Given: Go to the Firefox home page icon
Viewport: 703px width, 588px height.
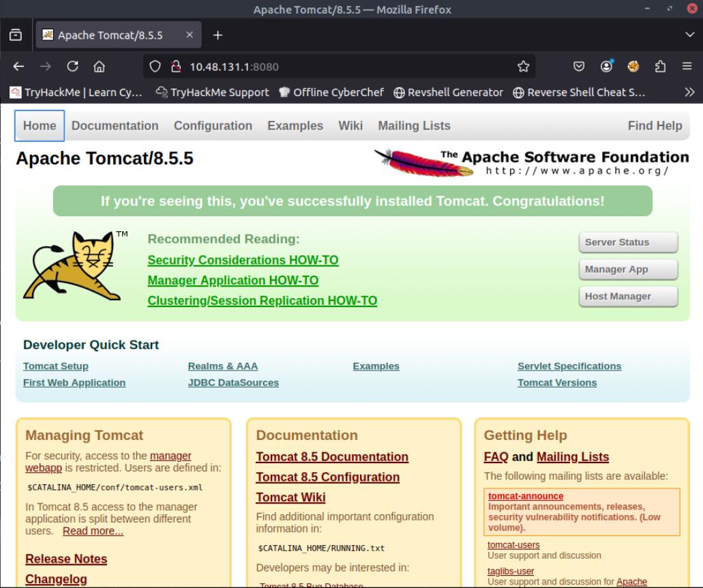Looking at the screenshot, I should point(99,66).
